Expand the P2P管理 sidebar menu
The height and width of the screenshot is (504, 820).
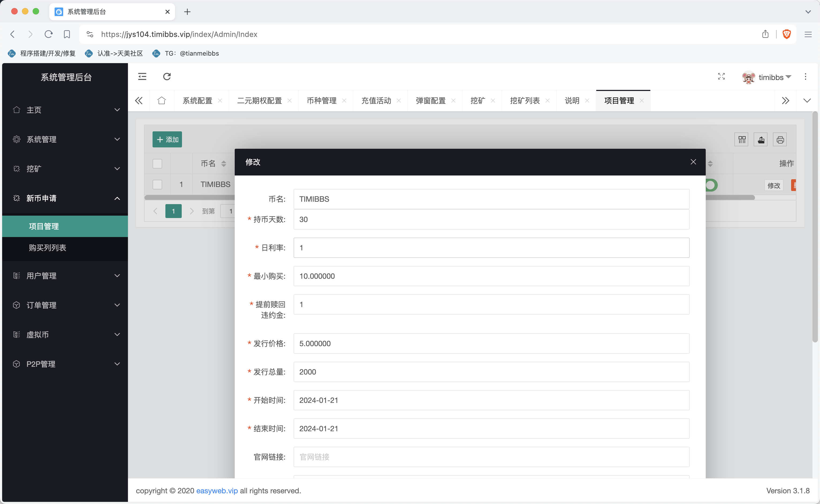pos(65,364)
